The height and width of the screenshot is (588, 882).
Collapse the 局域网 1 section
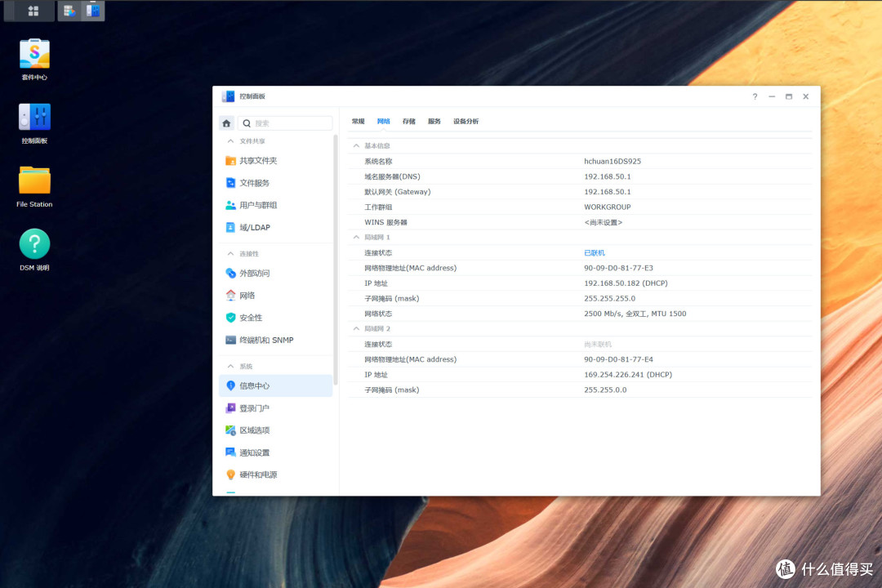click(x=356, y=238)
